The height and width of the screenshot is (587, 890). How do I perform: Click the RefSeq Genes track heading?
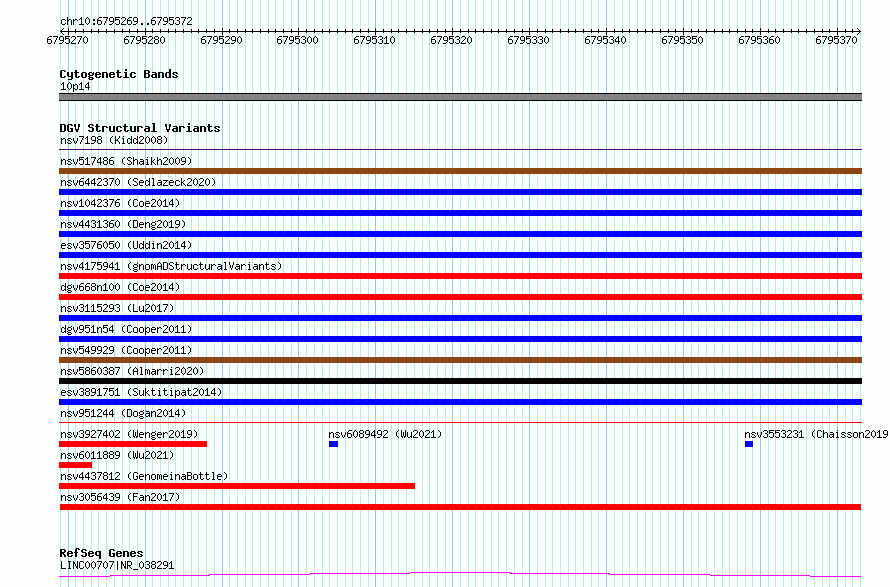point(101,553)
